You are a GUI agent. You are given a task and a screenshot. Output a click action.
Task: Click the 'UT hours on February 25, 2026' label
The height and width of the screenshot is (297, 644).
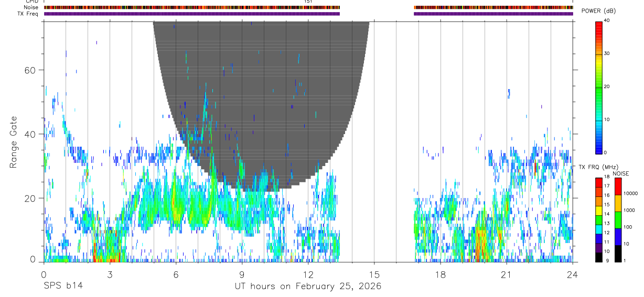click(x=308, y=286)
